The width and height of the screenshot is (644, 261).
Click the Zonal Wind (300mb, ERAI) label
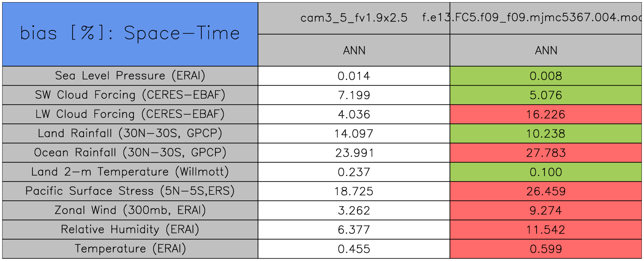(130, 210)
